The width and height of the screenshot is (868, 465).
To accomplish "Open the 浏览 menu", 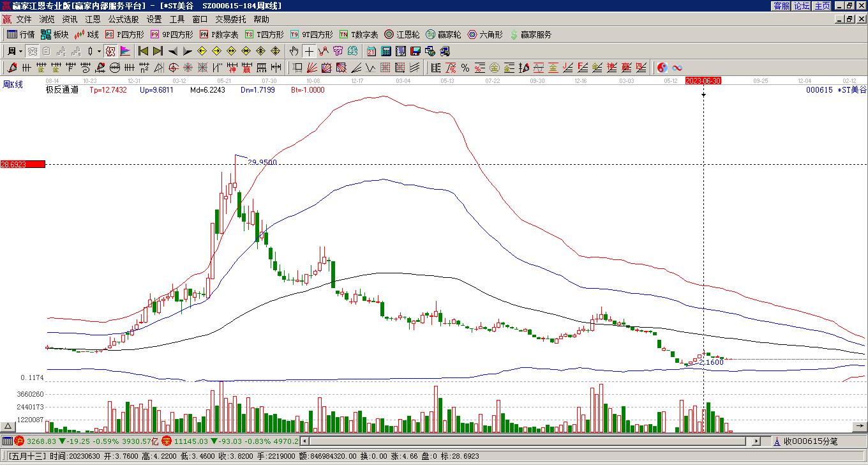I will point(47,20).
